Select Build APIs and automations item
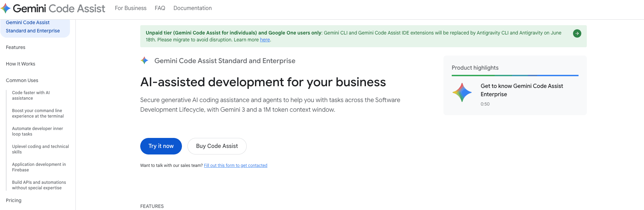The image size is (644, 210). tap(39, 185)
